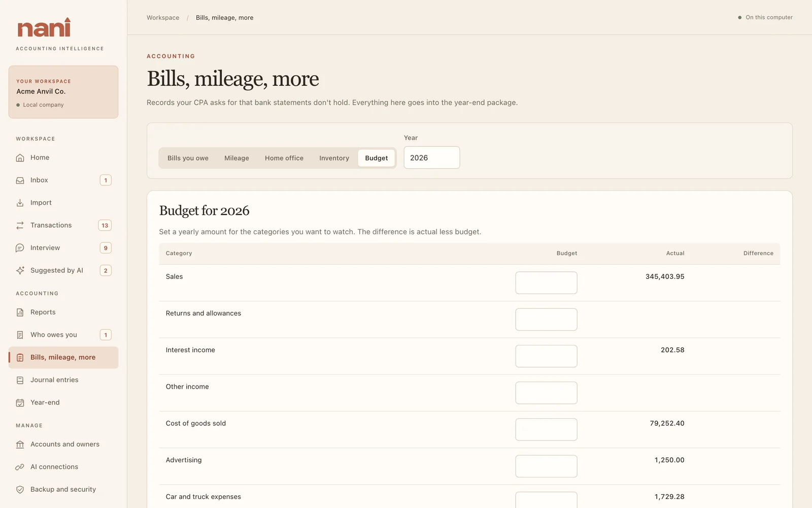
Task: Click the Difference column header
Action: pyautogui.click(x=758, y=253)
